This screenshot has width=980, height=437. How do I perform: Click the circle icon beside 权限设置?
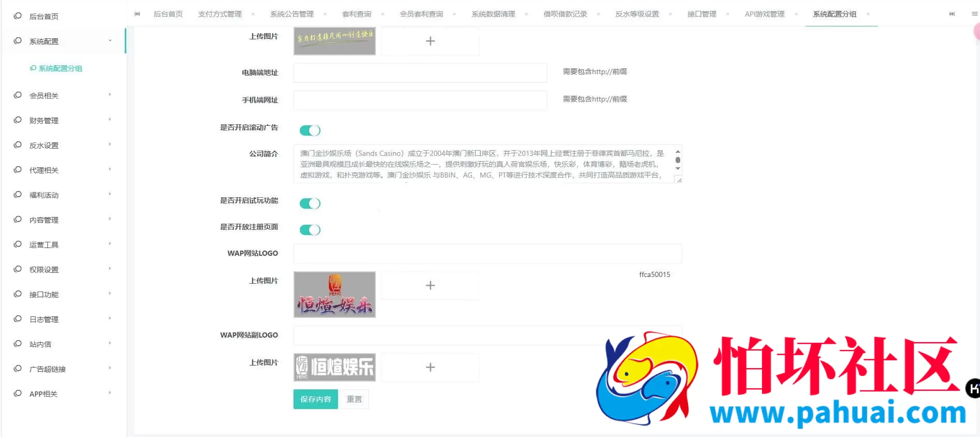point(18,269)
